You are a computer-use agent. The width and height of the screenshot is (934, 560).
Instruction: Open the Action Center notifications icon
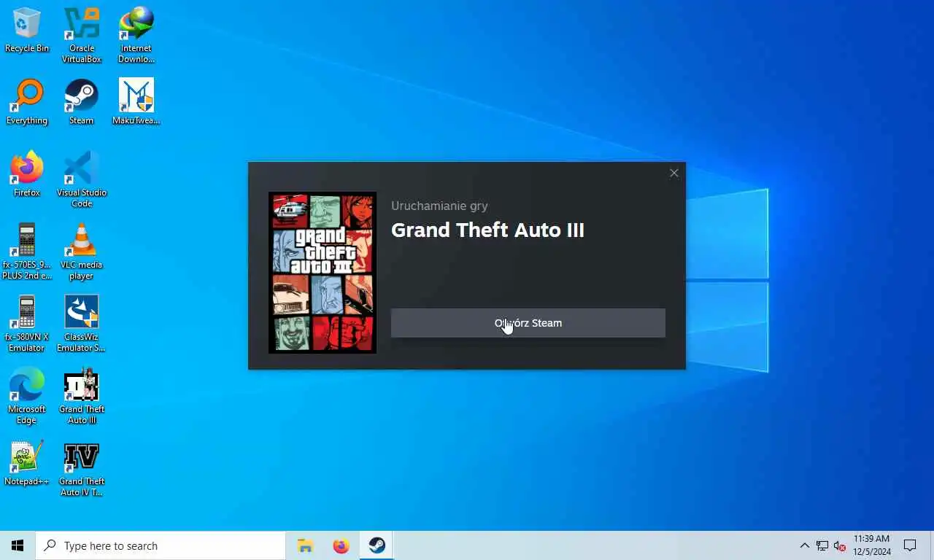coord(910,545)
